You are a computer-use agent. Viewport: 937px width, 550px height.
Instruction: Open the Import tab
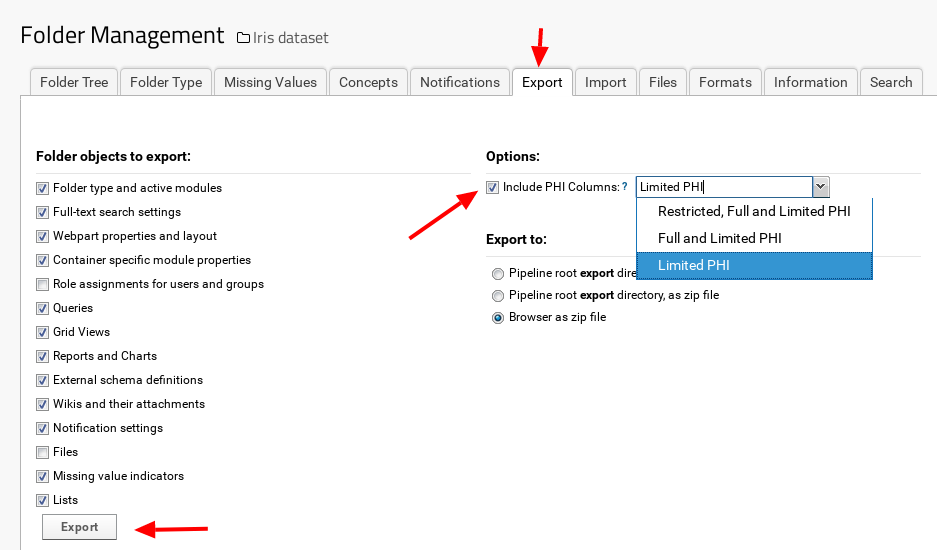tap(605, 82)
